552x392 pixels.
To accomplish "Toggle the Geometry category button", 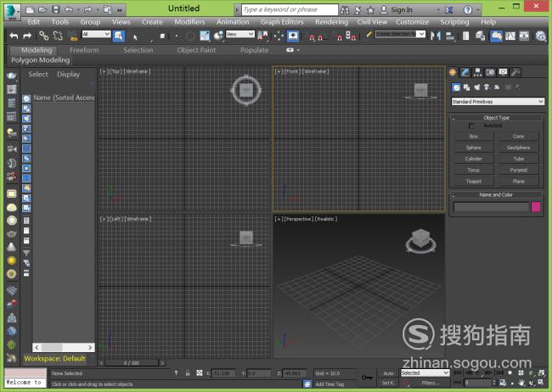I will pos(456,87).
